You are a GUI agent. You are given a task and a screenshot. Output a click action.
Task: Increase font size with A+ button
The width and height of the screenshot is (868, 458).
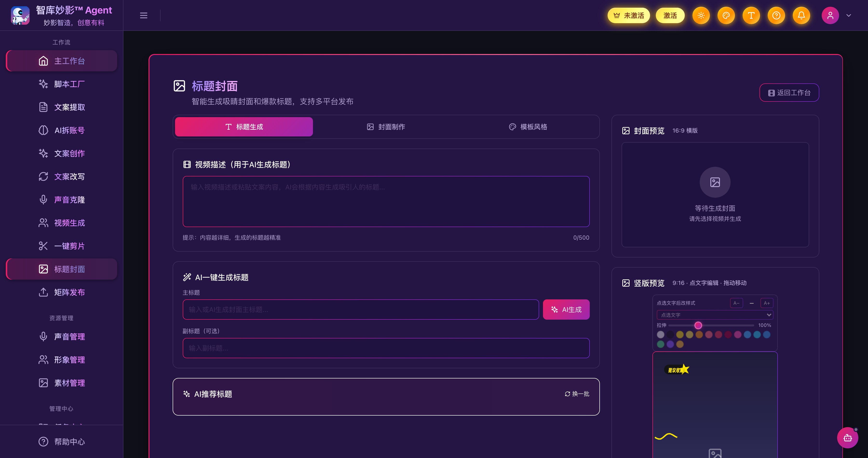[766, 303]
